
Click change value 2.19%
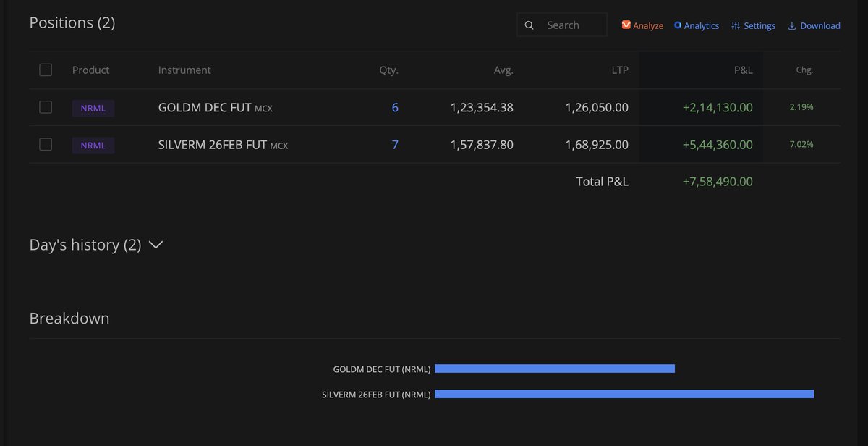click(801, 107)
